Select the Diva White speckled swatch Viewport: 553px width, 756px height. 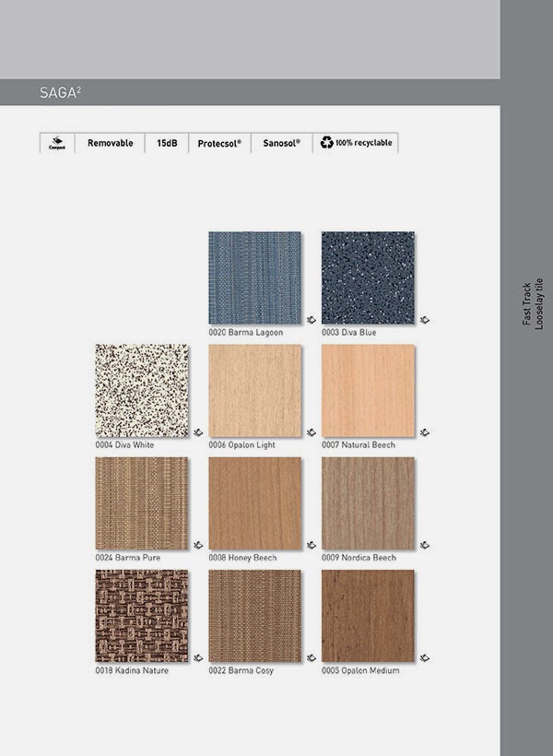(x=142, y=391)
